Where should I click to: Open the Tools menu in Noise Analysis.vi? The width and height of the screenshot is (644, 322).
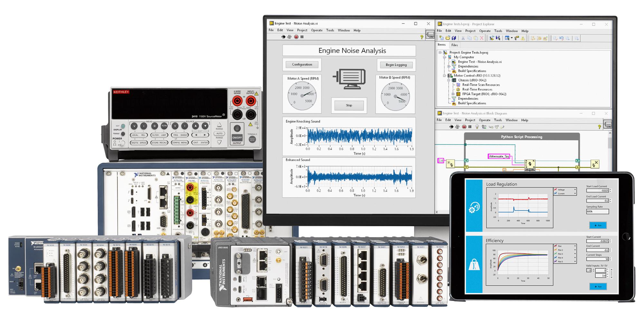(329, 30)
